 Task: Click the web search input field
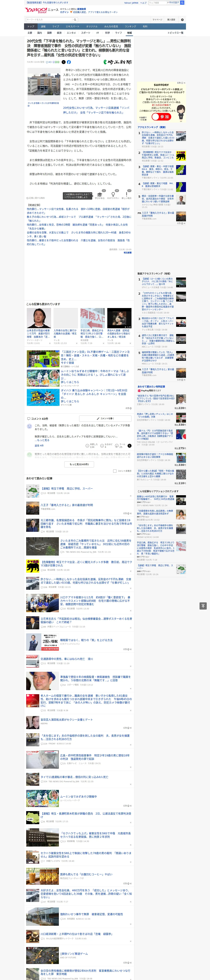(157, 3)
